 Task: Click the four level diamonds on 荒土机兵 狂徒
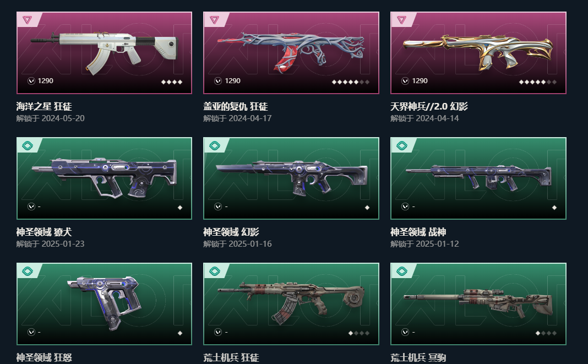click(359, 333)
